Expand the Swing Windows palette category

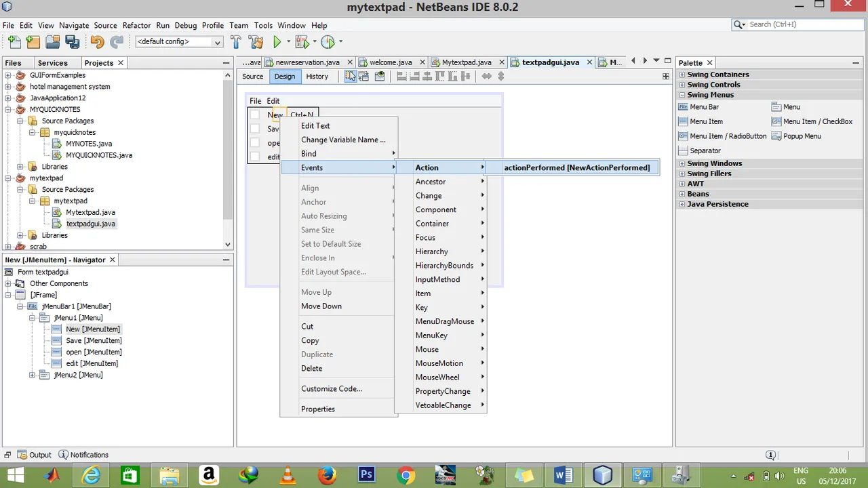[682, 163]
